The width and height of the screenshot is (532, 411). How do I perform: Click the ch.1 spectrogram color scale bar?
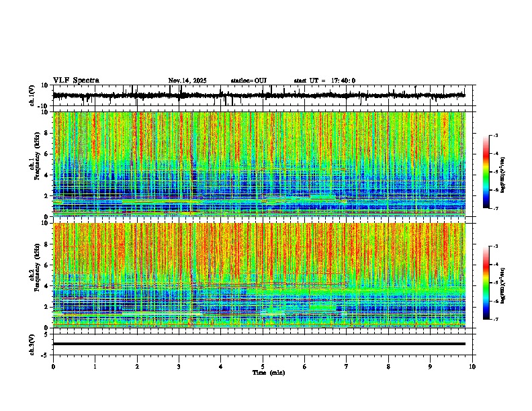tap(486, 172)
